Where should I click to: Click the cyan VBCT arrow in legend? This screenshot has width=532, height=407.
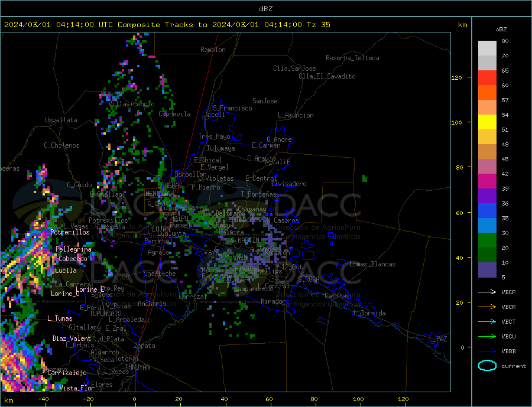[x=487, y=321]
